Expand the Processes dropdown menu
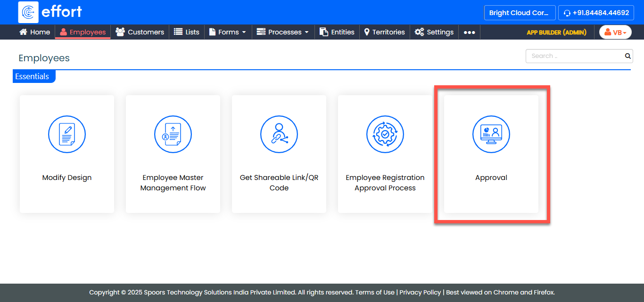The width and height of the screenshot is (644, 302). pyautogui.click(x=283, y=32)
